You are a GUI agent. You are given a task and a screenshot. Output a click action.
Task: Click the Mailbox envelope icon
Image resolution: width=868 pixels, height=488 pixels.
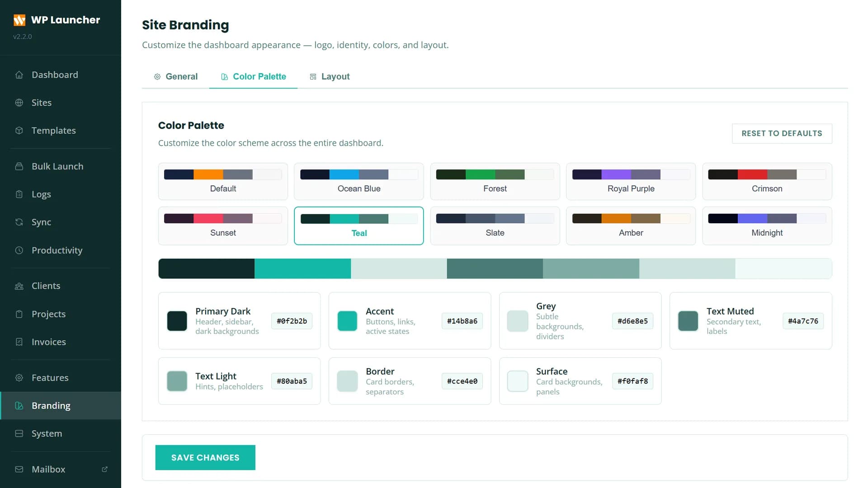[19, 469]
